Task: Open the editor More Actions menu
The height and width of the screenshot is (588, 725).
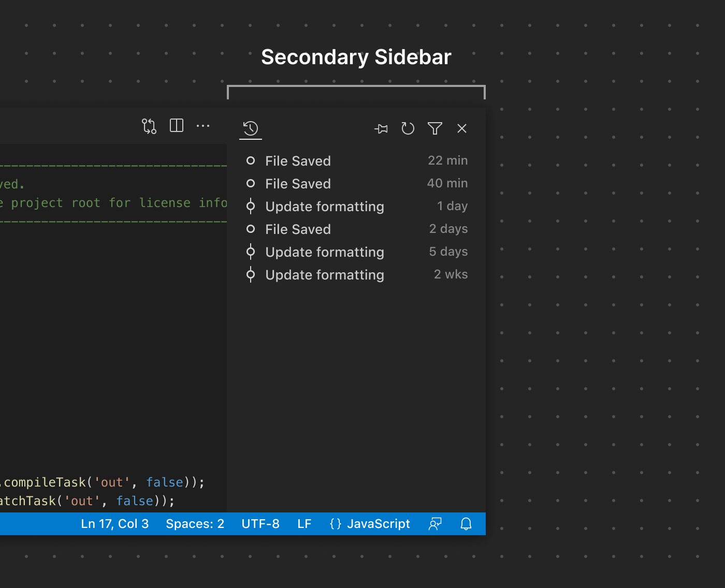Action: (203, 126)
